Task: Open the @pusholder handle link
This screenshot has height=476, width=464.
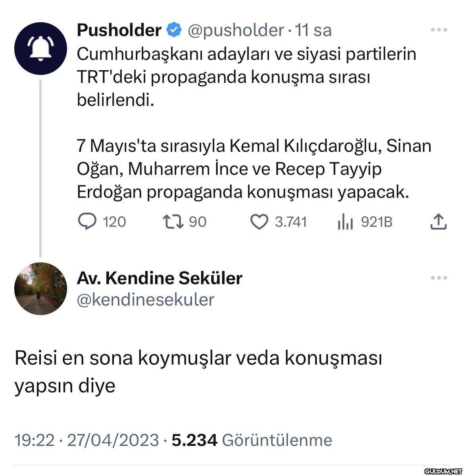Action: pyautogui.click(x=235, y=30)
